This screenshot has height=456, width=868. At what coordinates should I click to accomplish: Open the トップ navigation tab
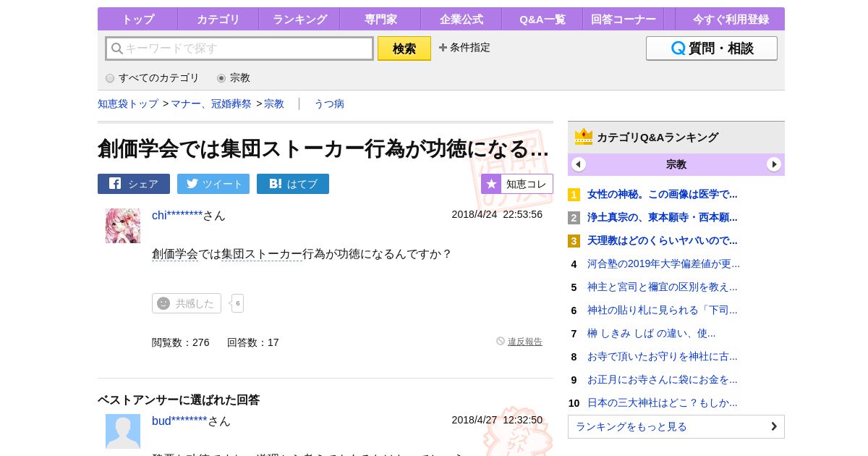(x=137, y=19)
